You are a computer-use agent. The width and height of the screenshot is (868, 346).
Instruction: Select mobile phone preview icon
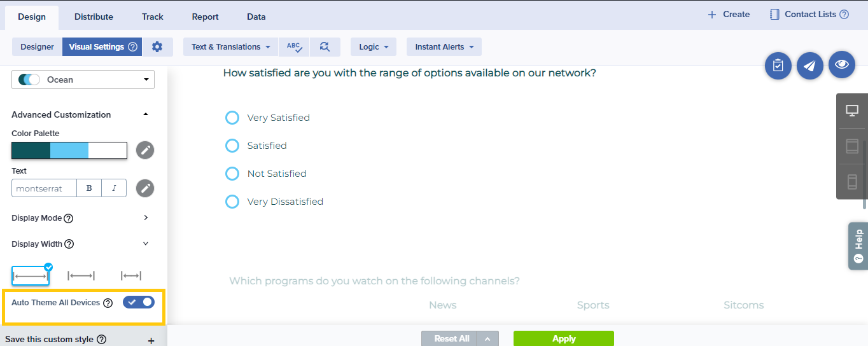click(x=852, y=182)
